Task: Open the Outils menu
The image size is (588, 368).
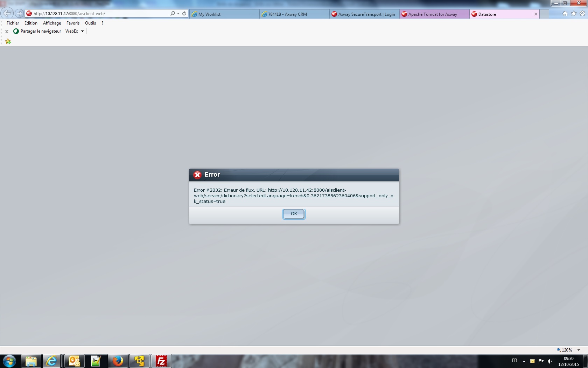Action: [90, 23]
